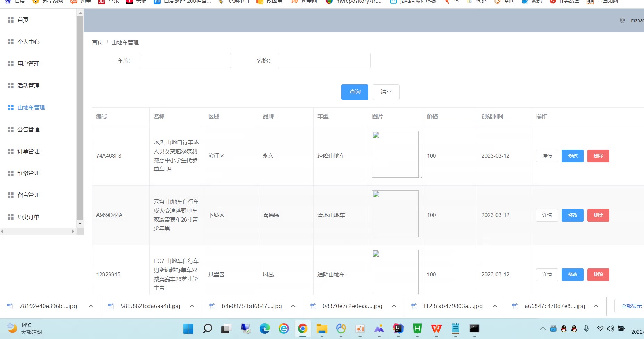Delete the row with ID 74A468F8
The width and height of the screenshot is (644, 339).
tap(598, 156)
